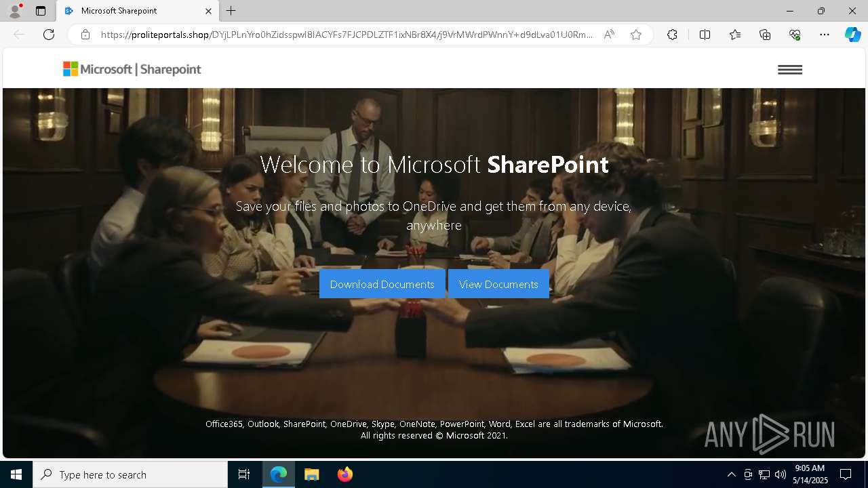Activate Read aloud icon
The height and width of the screenshot is (488, 868).
point(609,35)
